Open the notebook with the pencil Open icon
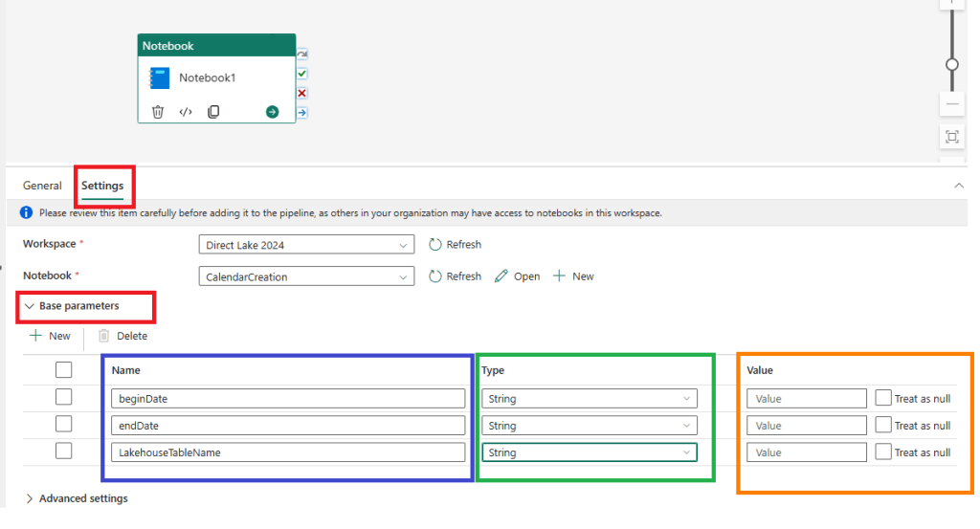Screen dimensions: 980x529 [517, 276]
